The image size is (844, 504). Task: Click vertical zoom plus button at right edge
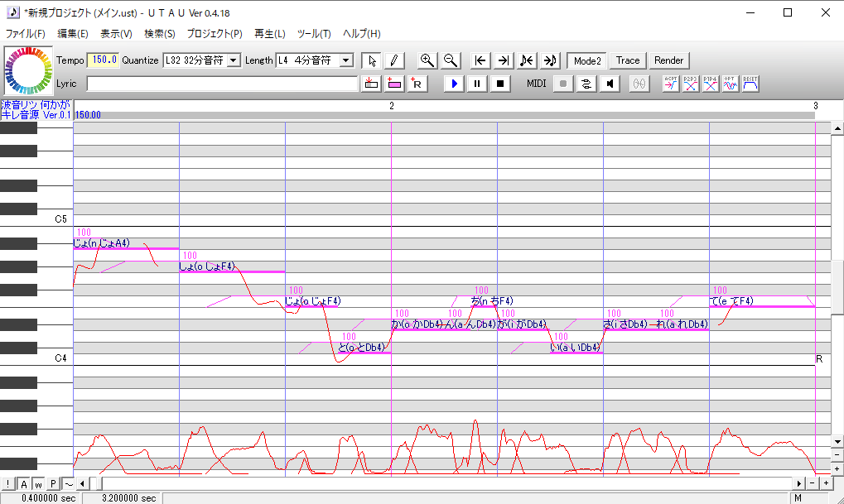click(837, 469)
